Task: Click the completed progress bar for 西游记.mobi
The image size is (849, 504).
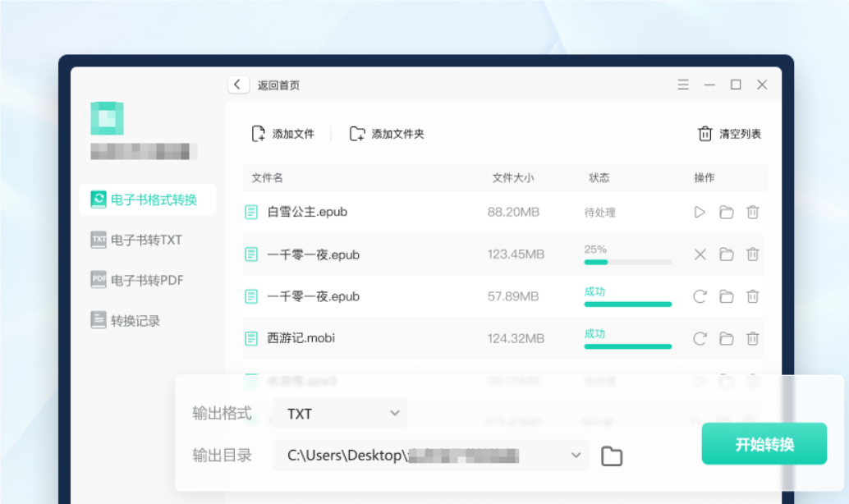Action: pos(627,346)
